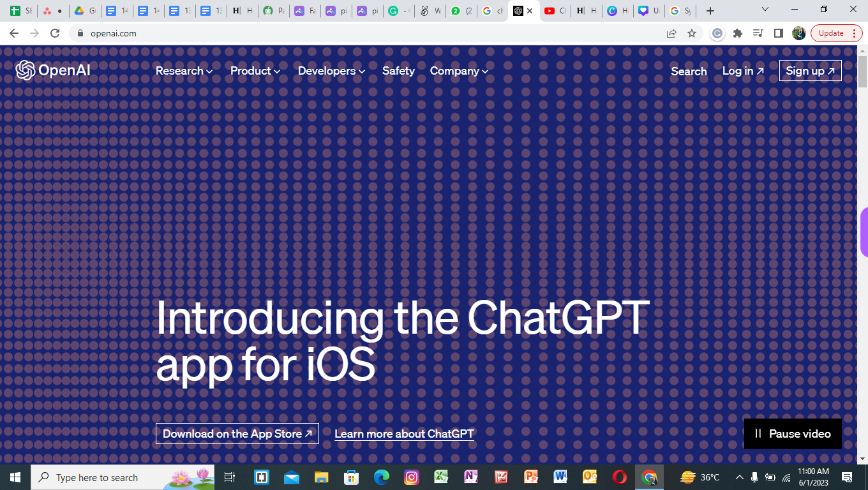Open the Company dropdown menu
This screenshot has height=490, width=868.
pyautogui.click(x=459, y=71)
